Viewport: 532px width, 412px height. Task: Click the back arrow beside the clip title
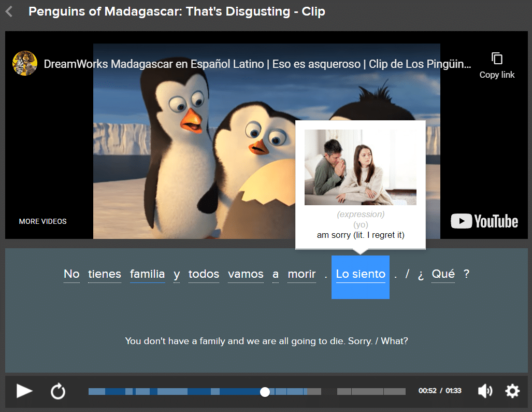[x=9, y=11]
